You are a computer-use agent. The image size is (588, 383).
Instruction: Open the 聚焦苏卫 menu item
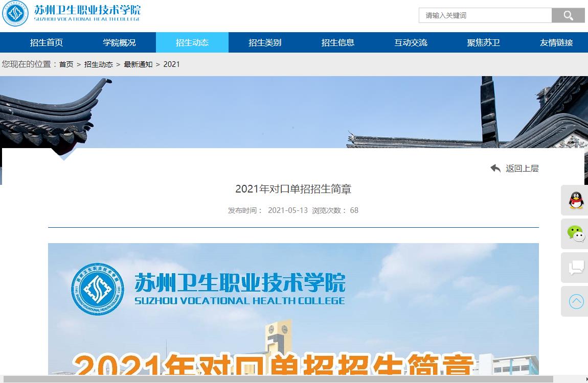coord(483,42)
